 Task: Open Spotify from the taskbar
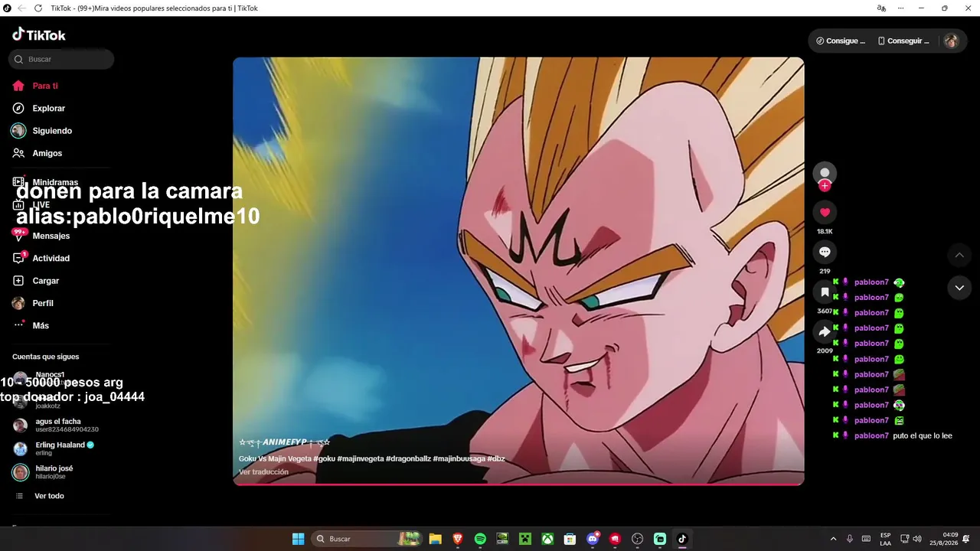click(x=480, y=539)
